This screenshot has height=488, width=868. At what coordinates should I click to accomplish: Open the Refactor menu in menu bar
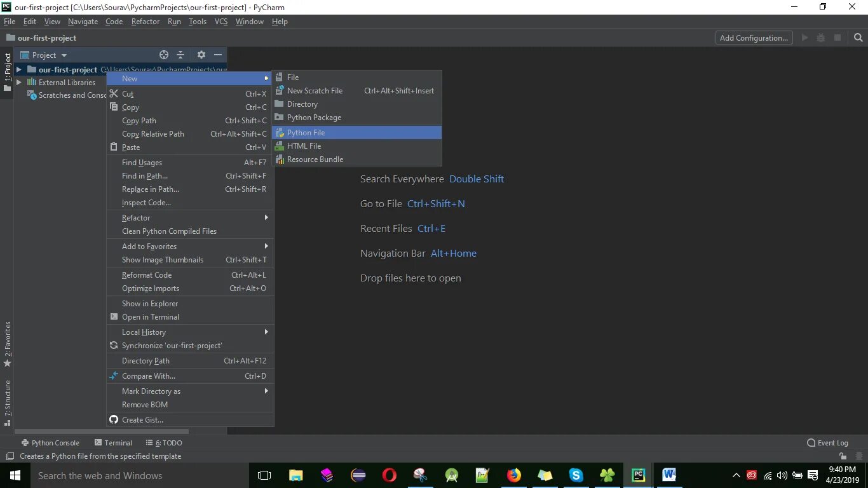(x=146, y=22)
